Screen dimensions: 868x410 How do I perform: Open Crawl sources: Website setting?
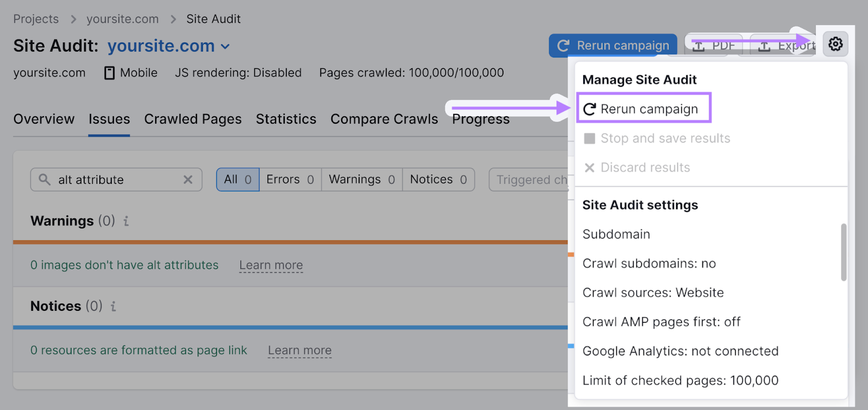pos(653,293)
